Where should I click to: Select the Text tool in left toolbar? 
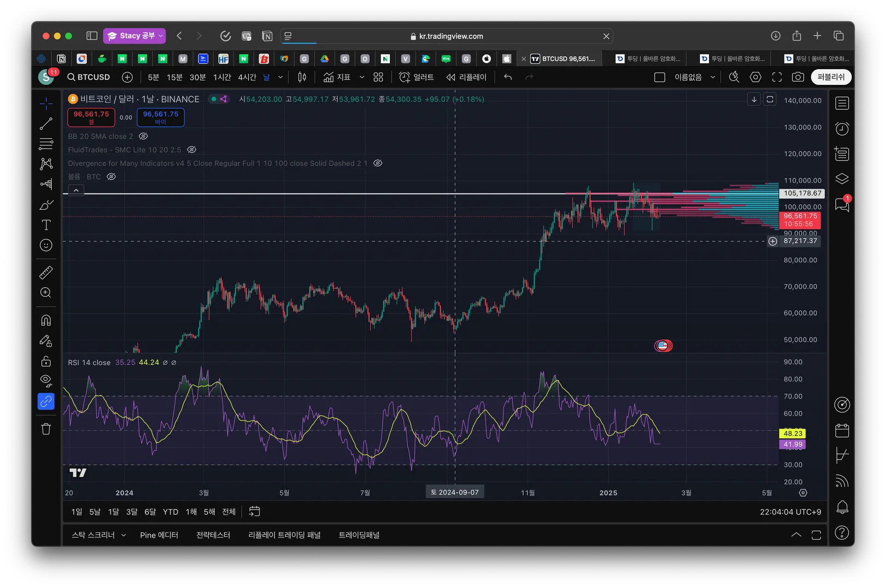[x=46, y=225]
